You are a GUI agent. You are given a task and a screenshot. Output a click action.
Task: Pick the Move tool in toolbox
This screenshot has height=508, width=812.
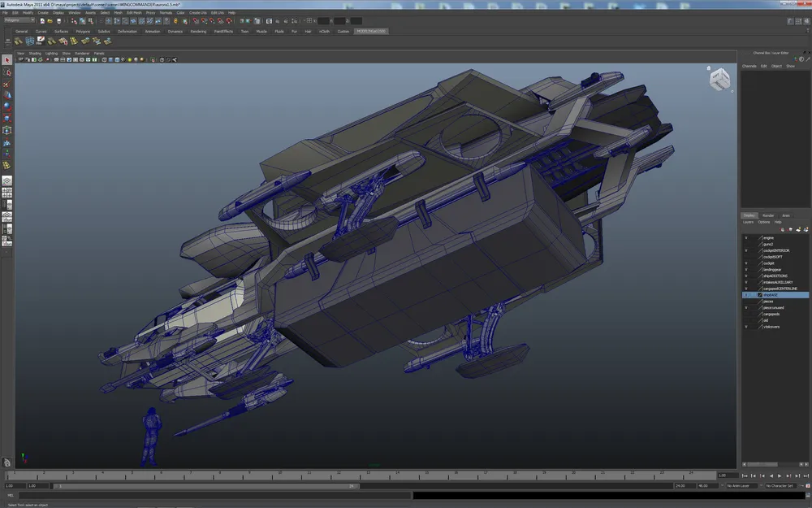point(7,95)
